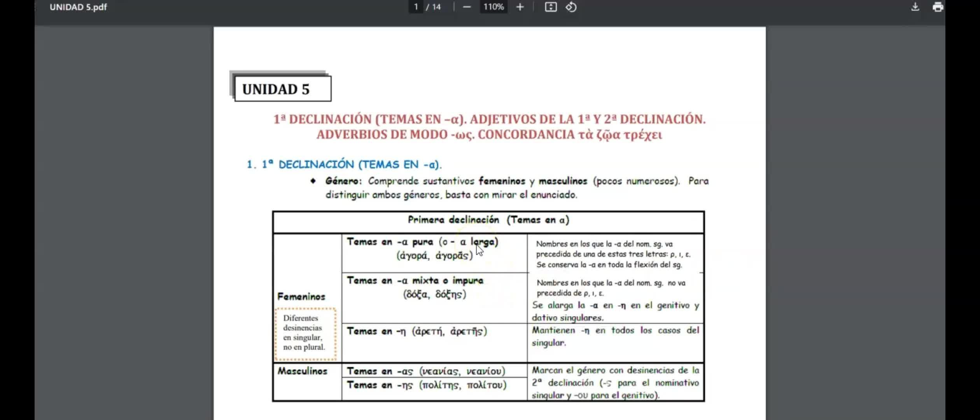The image size is (980, 420).
Task: Click the blue section 1 heading
Action: point(344,164)
